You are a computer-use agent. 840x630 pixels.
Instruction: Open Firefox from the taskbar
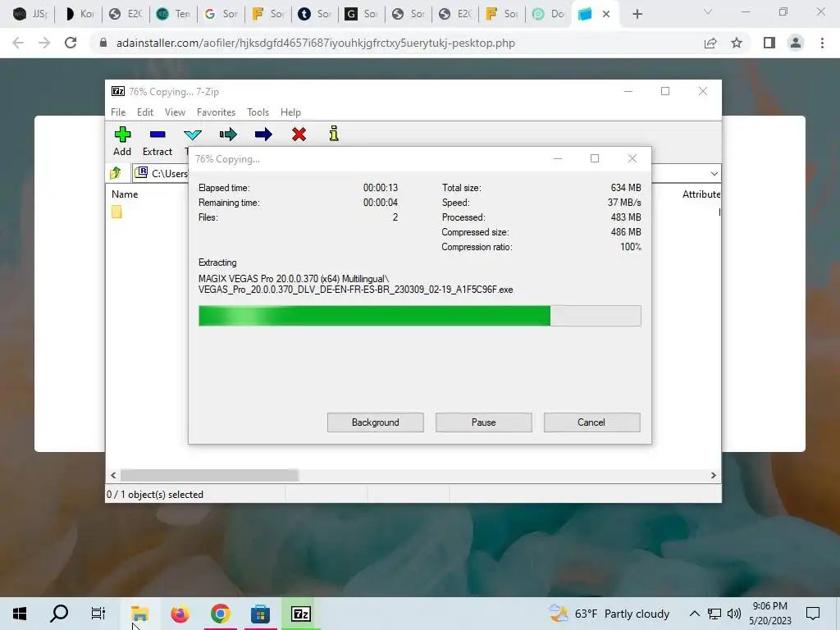(180, 614)
